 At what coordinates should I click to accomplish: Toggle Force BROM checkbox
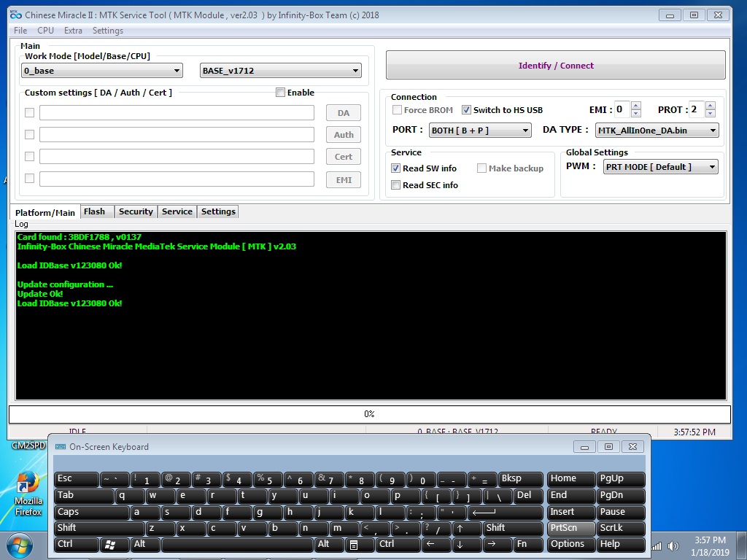397,110
